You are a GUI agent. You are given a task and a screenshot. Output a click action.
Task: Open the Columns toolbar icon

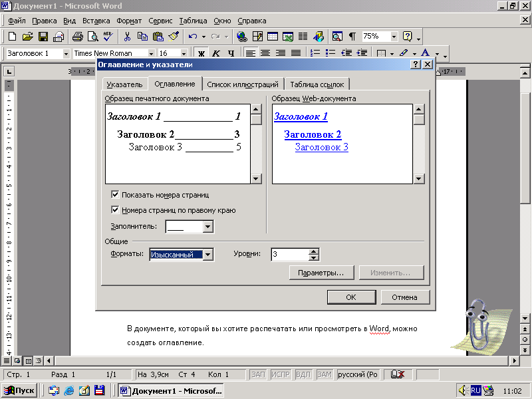[303, 37]
